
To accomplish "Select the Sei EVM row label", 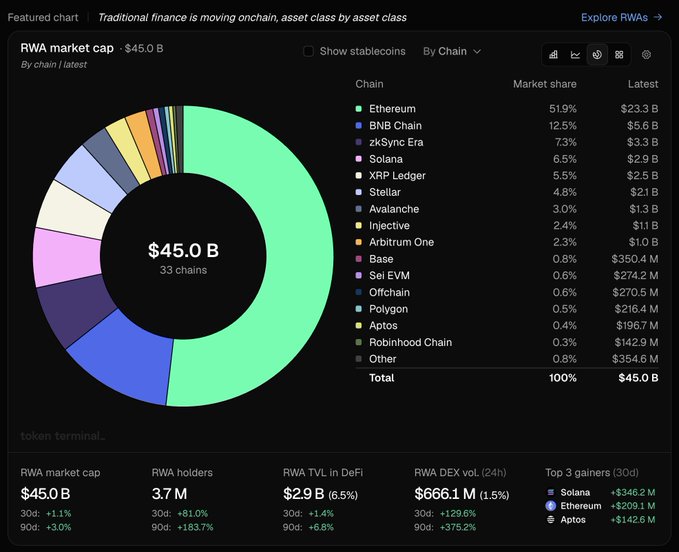I will click(389, 275).
